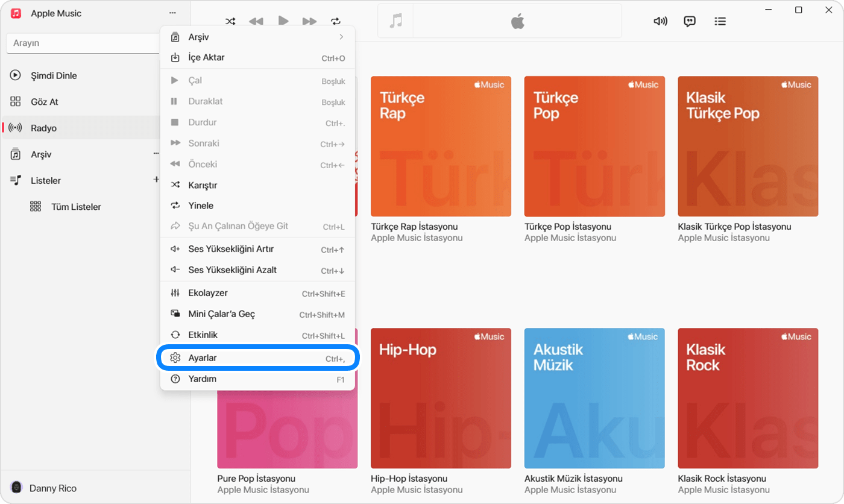Click the volume speaker icon in the toolbar
Viewport: 844px width, 504px height.
tap(661, 21)
